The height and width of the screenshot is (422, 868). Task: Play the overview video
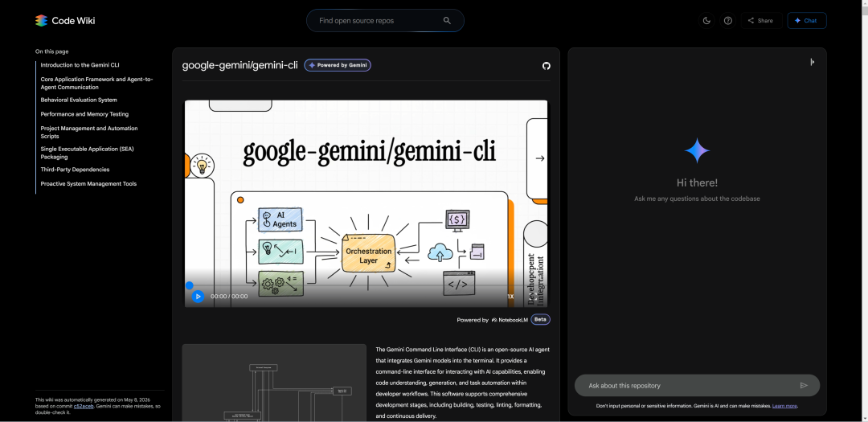198,297
